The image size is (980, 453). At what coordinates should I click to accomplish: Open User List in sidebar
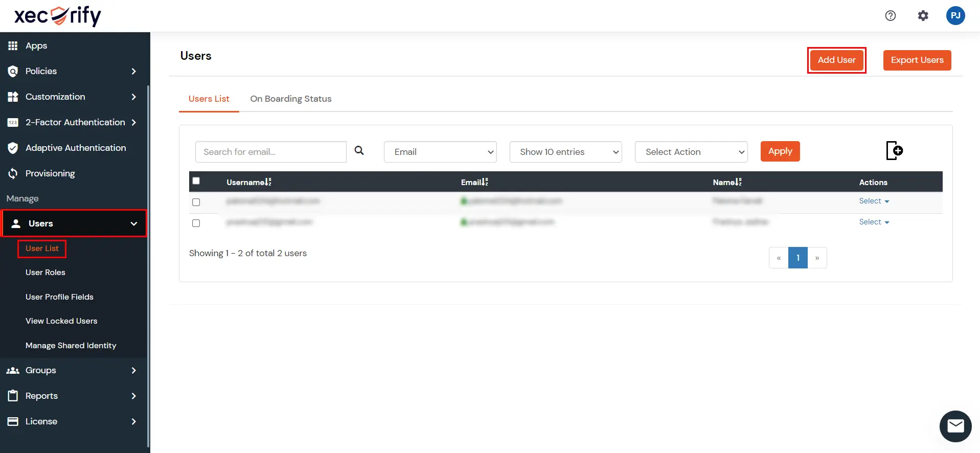[42, 248]
